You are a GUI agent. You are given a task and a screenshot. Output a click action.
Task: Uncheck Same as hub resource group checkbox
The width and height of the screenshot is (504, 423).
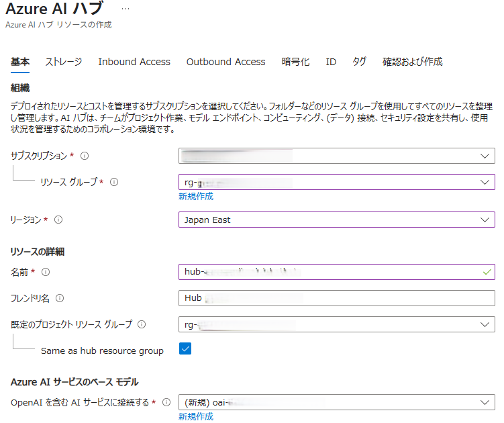[185, 348]
